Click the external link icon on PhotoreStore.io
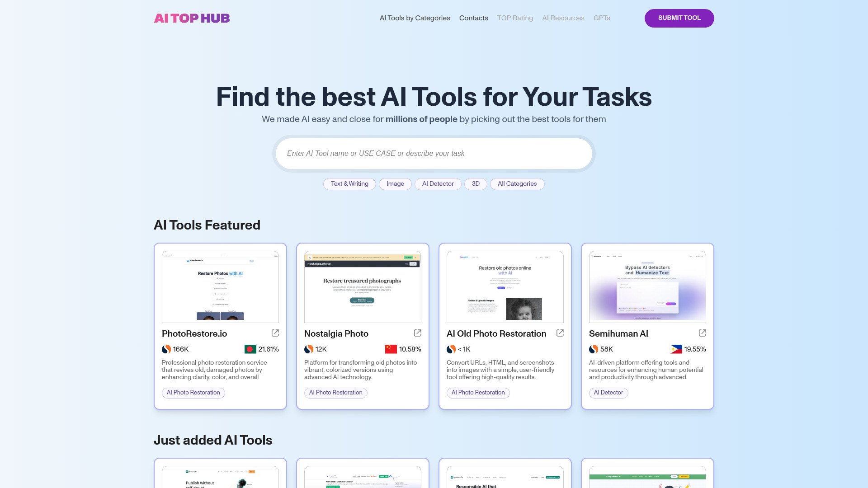 coord(275,333)
